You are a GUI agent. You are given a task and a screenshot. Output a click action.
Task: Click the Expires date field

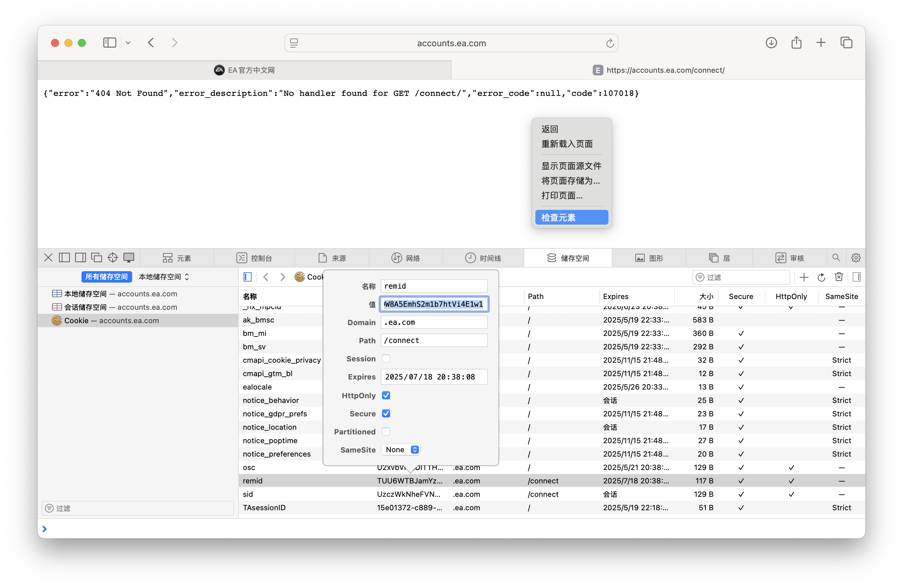(x=434, y=377)
